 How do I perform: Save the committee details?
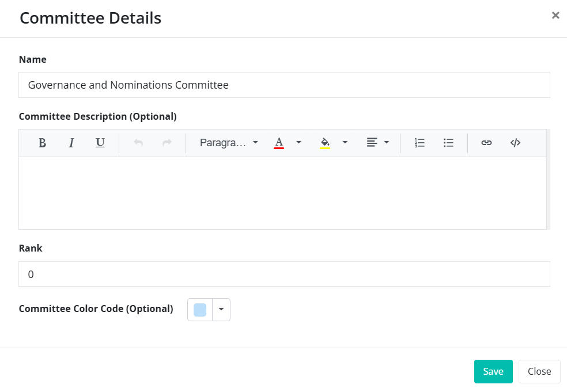click(x=493, y=371)
